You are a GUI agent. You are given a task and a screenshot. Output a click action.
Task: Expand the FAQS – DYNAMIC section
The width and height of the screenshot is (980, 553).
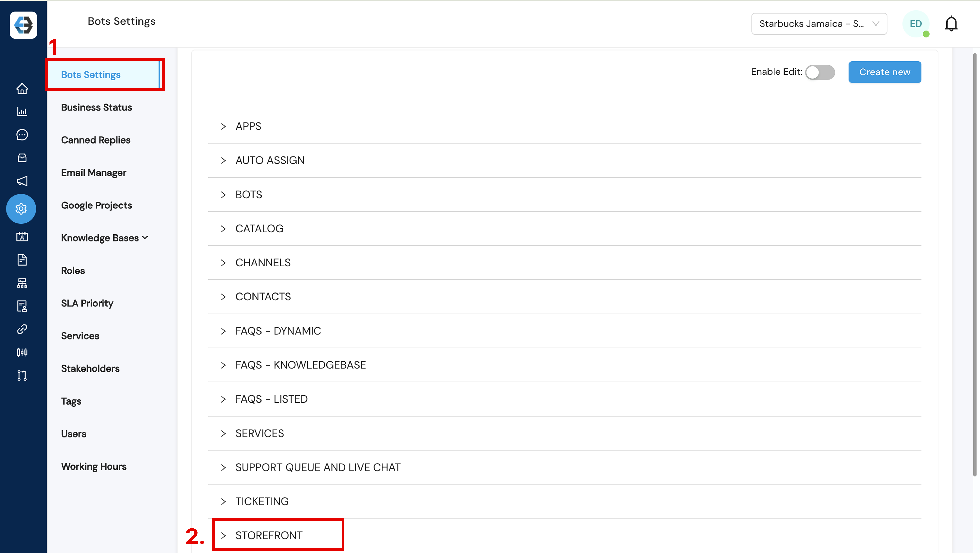click(565, 331)
